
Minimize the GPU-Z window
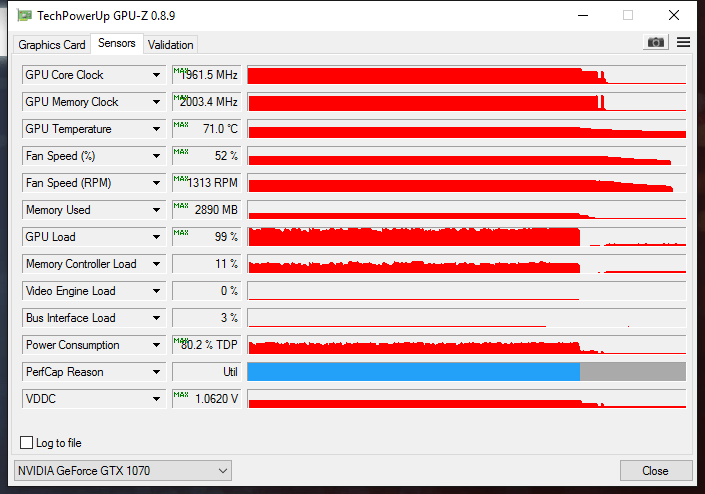tap(583, 15)
